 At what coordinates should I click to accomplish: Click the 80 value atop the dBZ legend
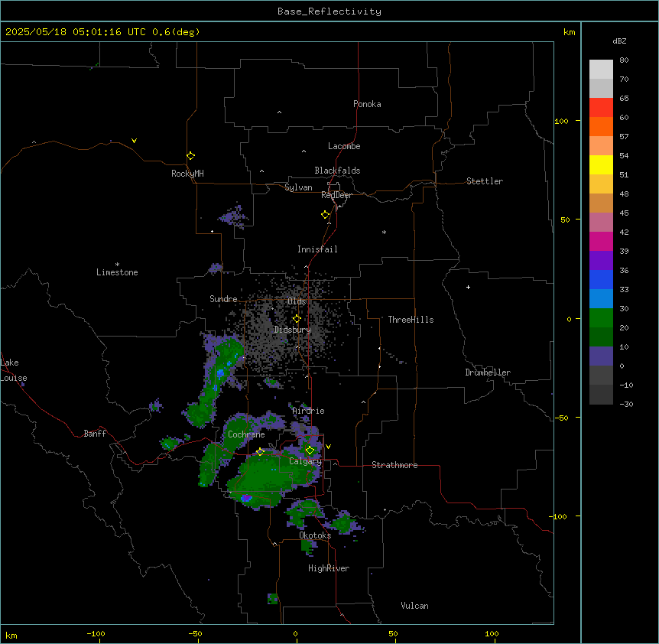click(x=624, y=60)
